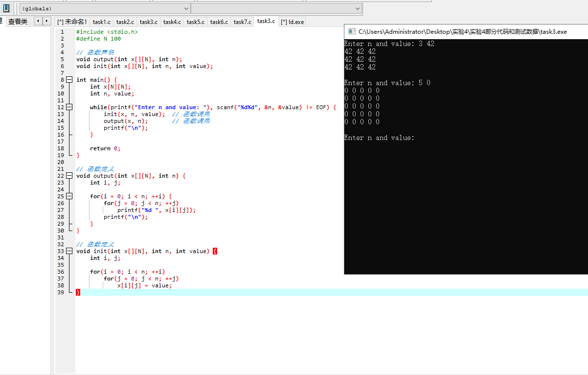Open the empty member function dropdown
This screenshot has width=588, height=375.
pyautogui.click(x=276, y=8)
